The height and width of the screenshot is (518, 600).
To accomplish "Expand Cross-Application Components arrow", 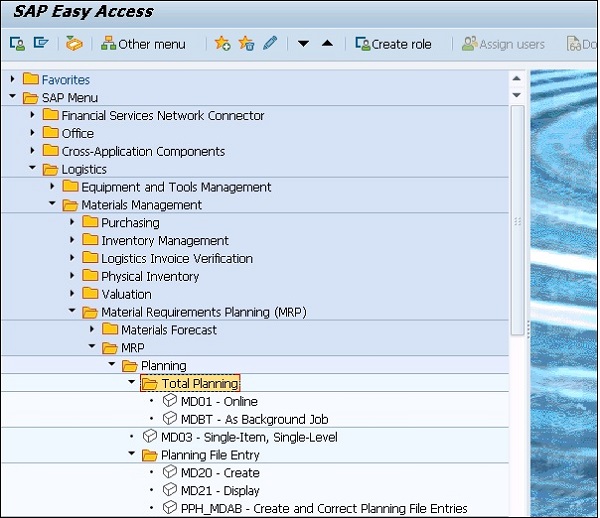I will coord(33,151).
